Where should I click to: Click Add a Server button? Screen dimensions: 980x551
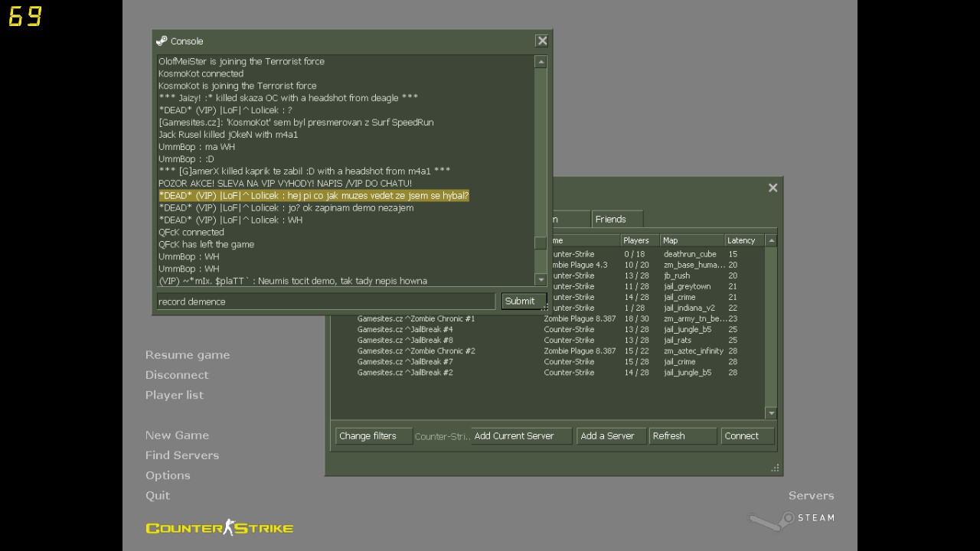pos(612,436)
